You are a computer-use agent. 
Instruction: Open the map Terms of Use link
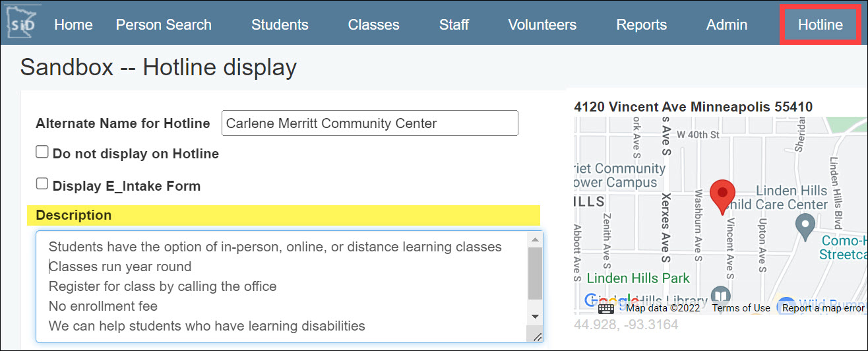(x=741, y=308)
